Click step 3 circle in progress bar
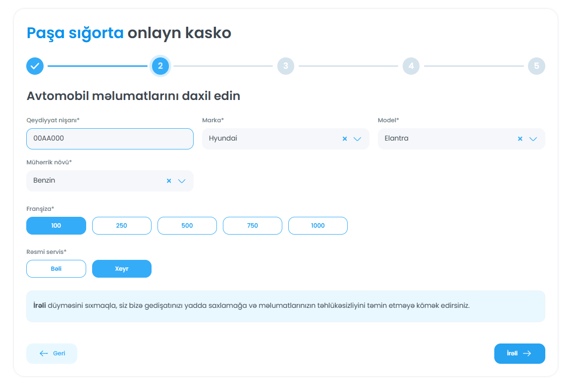This screenshot has height=392, width=576. [x=286, y=66]
